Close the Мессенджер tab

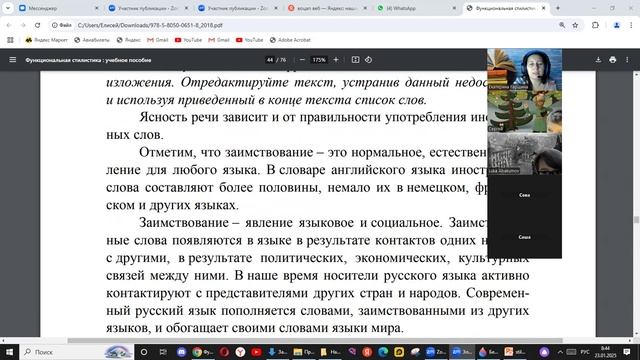(97, 8)
